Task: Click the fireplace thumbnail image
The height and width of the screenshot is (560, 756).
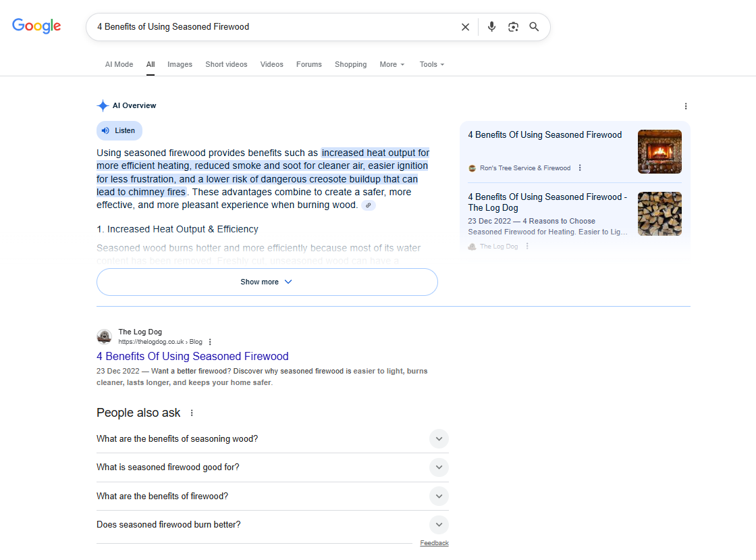Action: tap(659, 151)
